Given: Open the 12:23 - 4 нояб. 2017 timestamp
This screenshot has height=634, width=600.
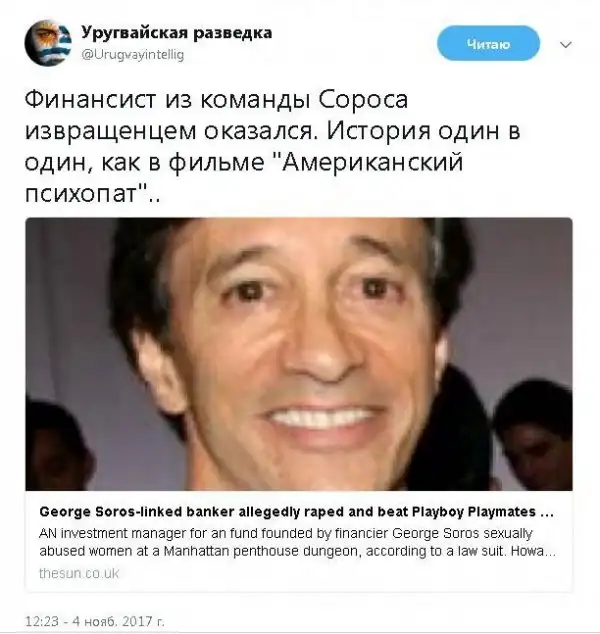Looking at the screenshot, I should (x=95, y=621).
